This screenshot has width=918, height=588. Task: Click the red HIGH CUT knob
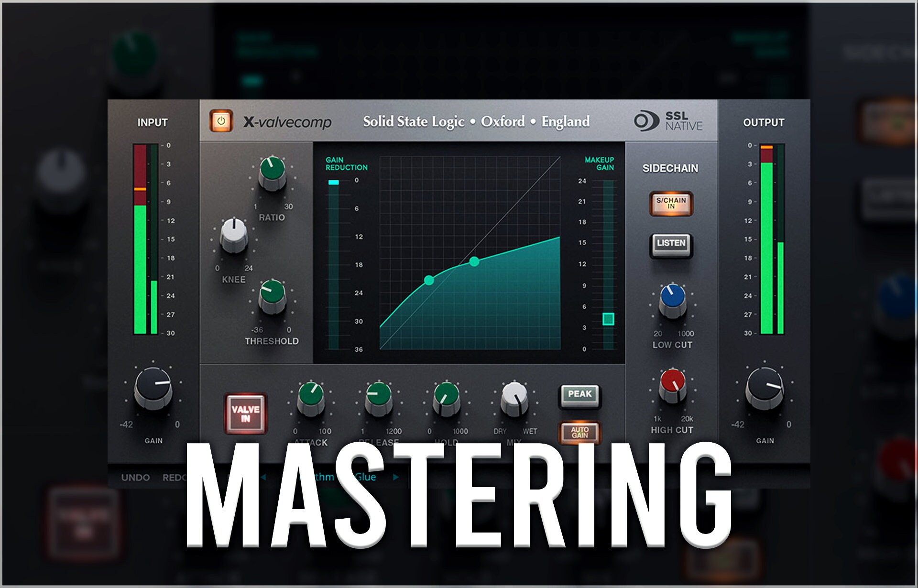pyautogui.click(x=672, y=385)
